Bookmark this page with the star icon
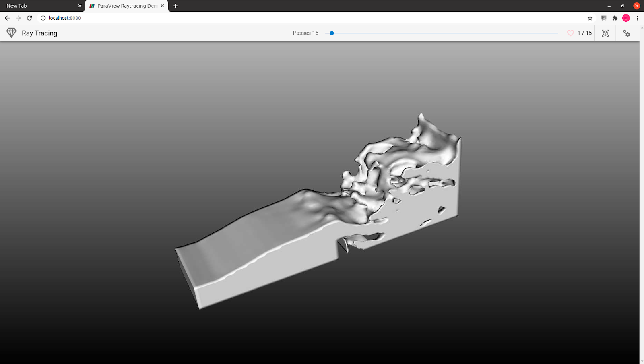The width and height of the screenshot is (644, 364). coord(590,18)
